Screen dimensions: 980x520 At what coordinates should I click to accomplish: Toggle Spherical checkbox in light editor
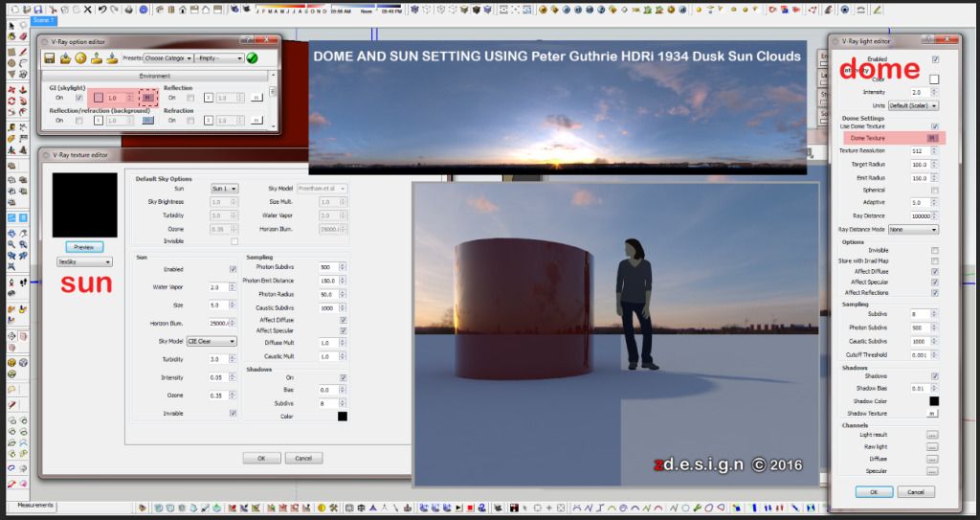[x=935, y=190]
